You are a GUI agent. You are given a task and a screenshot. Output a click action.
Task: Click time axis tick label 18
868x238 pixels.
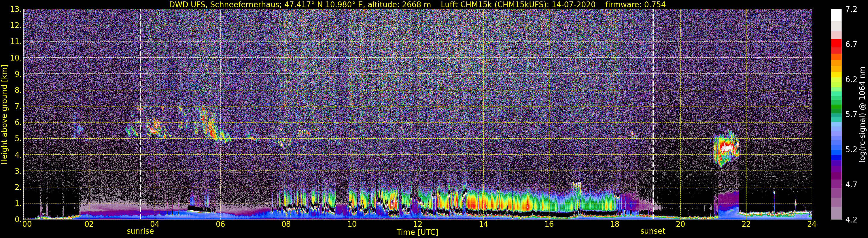(614, 224)
